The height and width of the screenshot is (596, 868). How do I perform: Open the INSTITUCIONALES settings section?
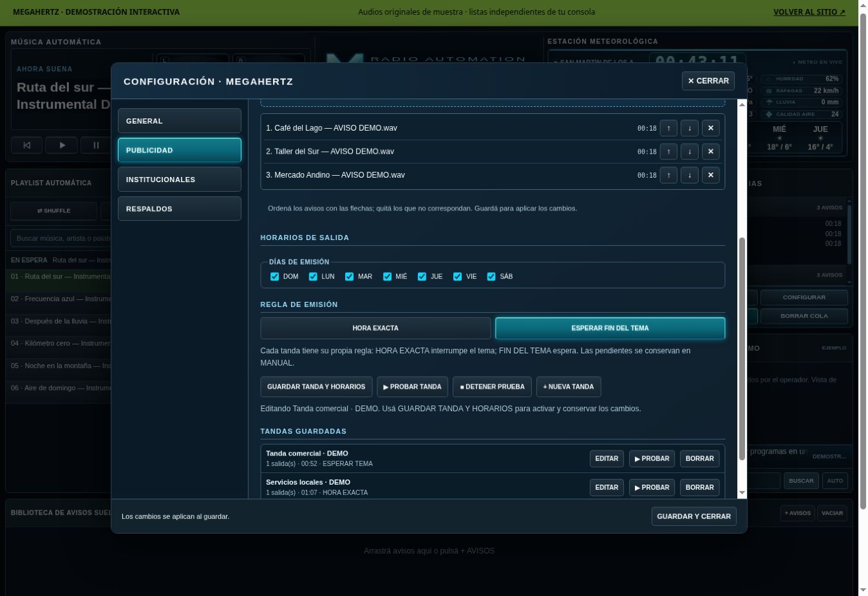180,180
